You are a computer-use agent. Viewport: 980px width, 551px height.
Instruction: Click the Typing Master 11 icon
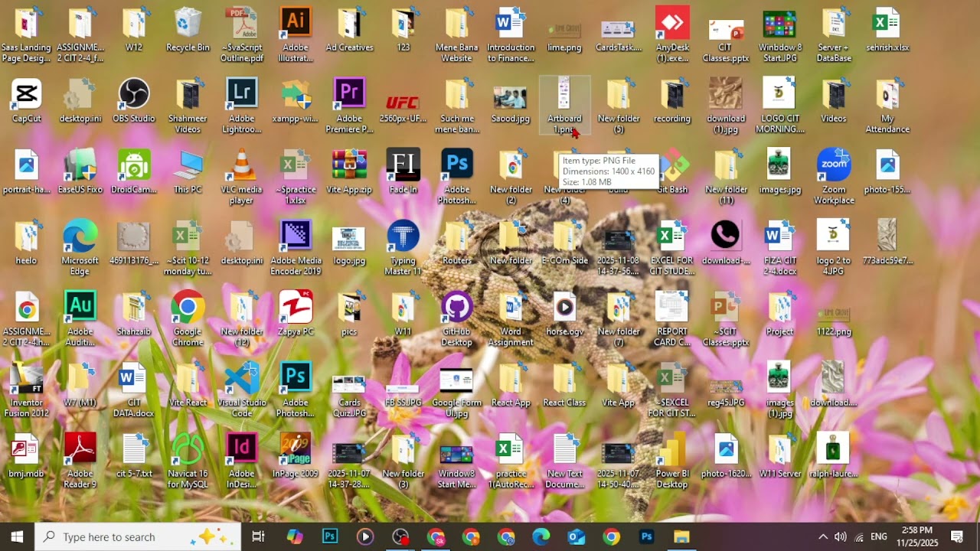pyautogui.click(x=403, y=249)
